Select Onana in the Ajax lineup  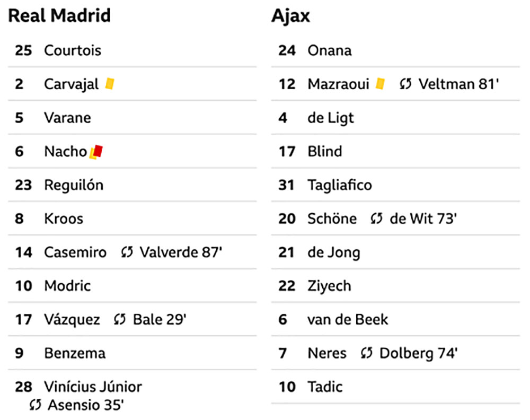tap(330, 50)
